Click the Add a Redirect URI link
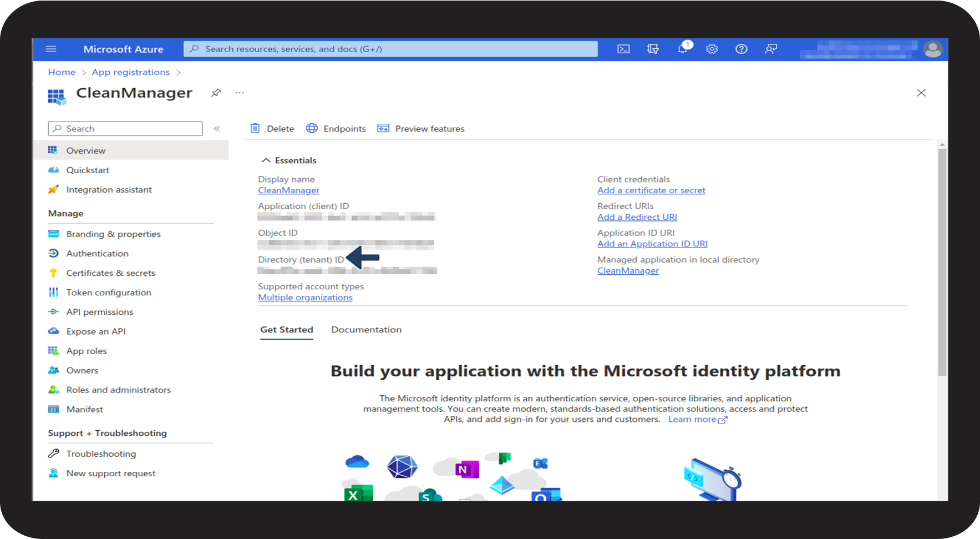Viewport: 980px width, 539px height. (x=637, y=217)
